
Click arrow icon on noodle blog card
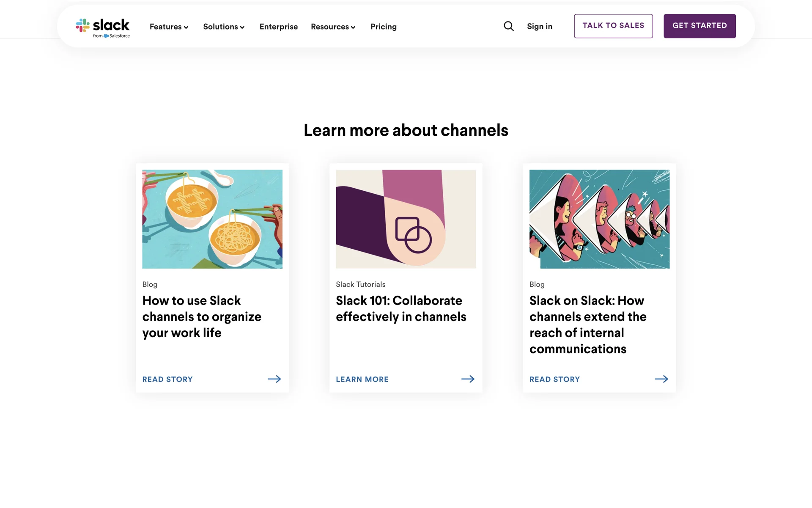pos(274,379)
